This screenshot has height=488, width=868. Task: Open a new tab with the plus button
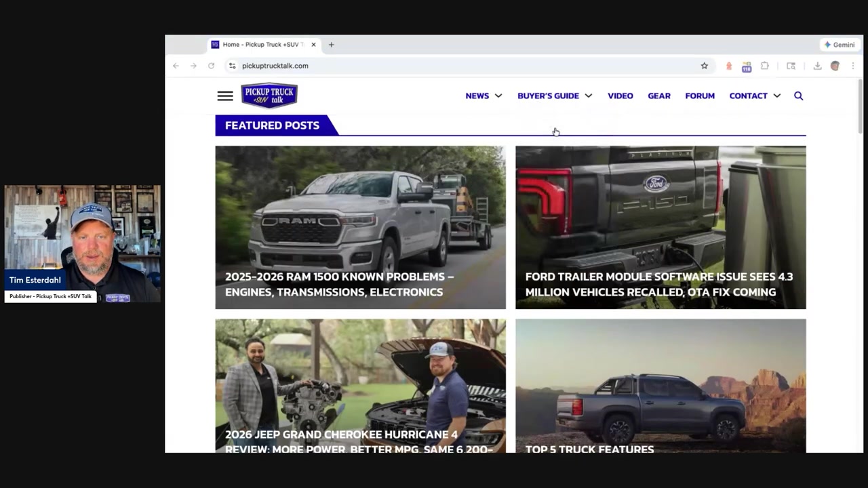point(331,45)
